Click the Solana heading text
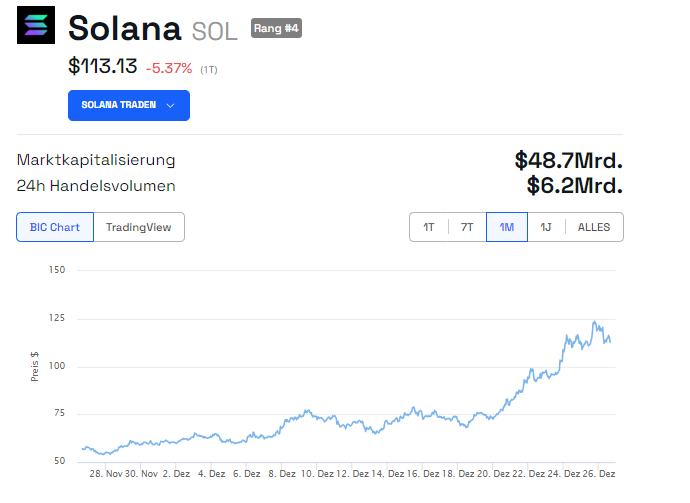This screenshot has height=503, width=690. pyautogui.click(x=125, y=28)
